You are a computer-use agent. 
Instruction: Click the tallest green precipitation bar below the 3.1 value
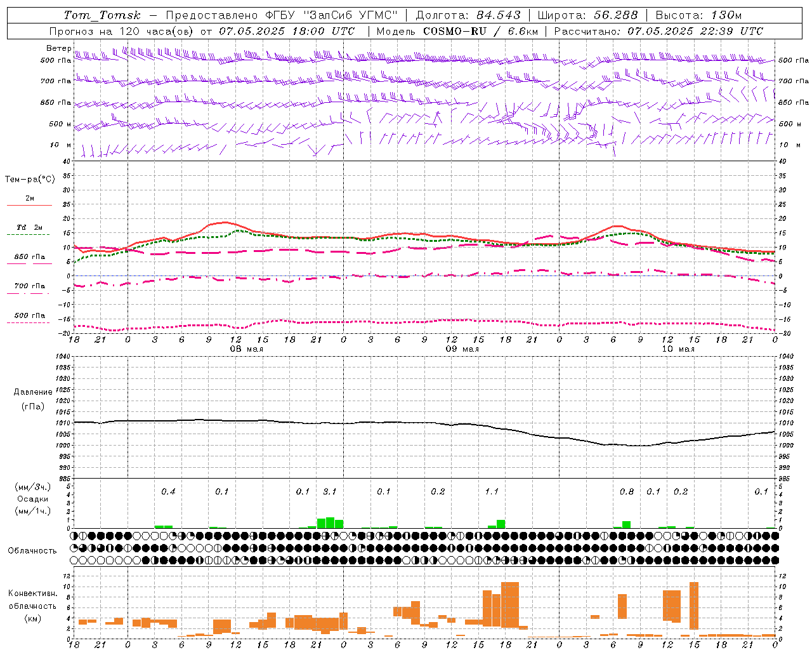(330, 523)
